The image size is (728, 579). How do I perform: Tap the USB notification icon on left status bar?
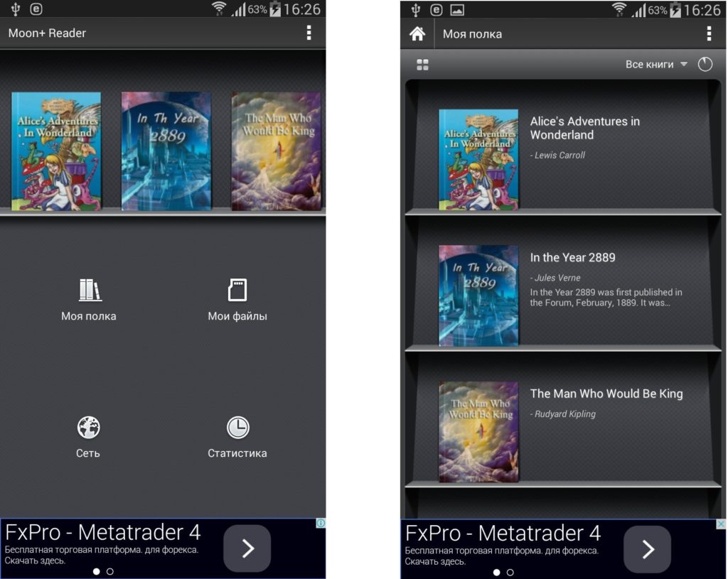point(16,9)
